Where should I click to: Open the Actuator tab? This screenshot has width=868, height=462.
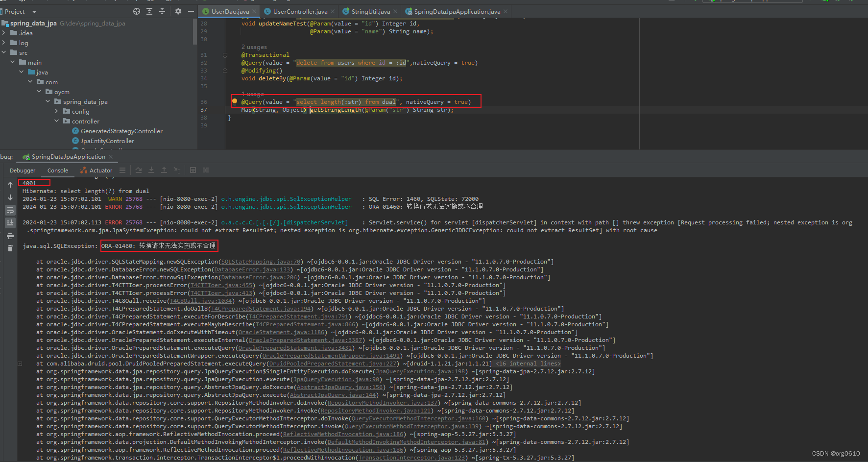pos(96,170)
